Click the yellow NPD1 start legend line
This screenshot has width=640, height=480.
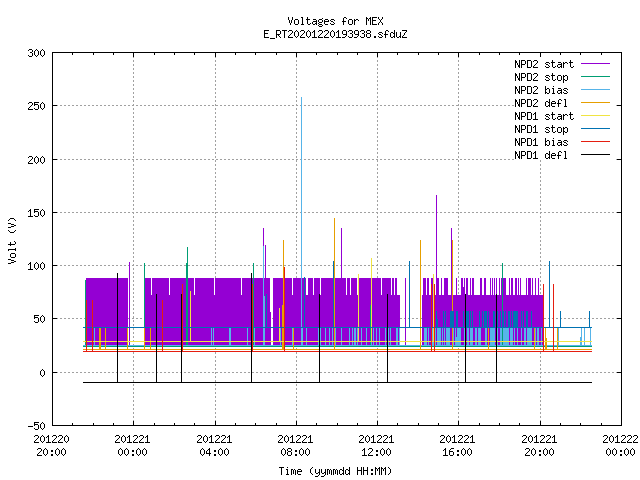coord(595,116)
